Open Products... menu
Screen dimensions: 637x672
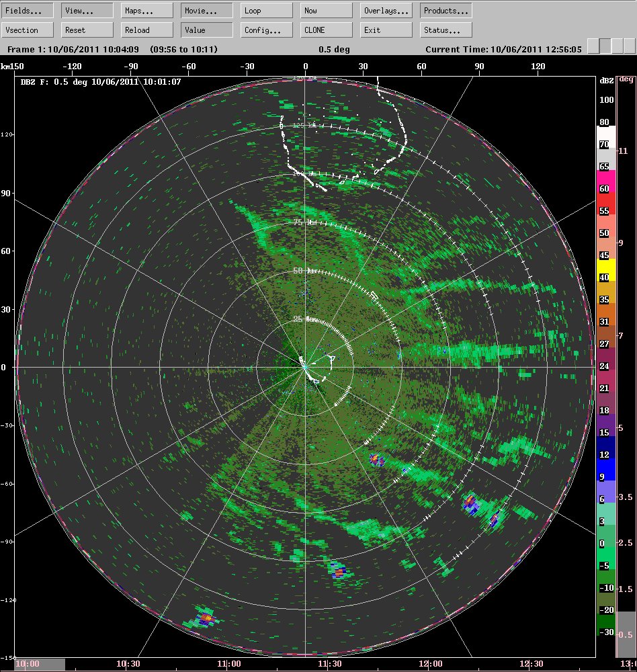coord(446,11)
